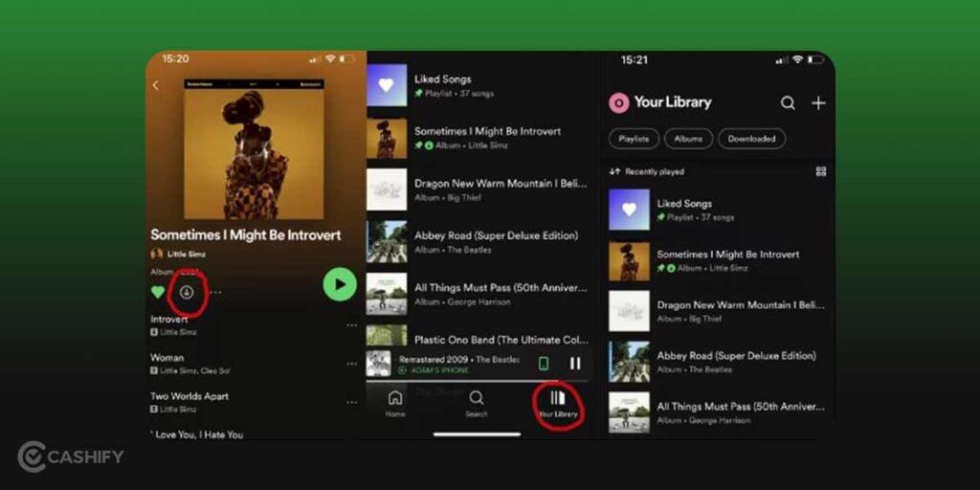This screenshot has width=980, height=490.
Task: Play the track Introvert
Action: 169,320
